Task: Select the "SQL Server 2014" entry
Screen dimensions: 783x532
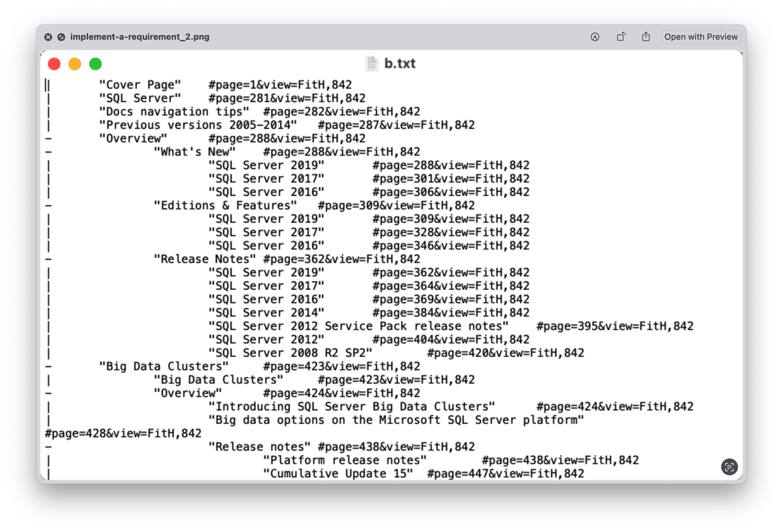Action: [x=266, y=313]
